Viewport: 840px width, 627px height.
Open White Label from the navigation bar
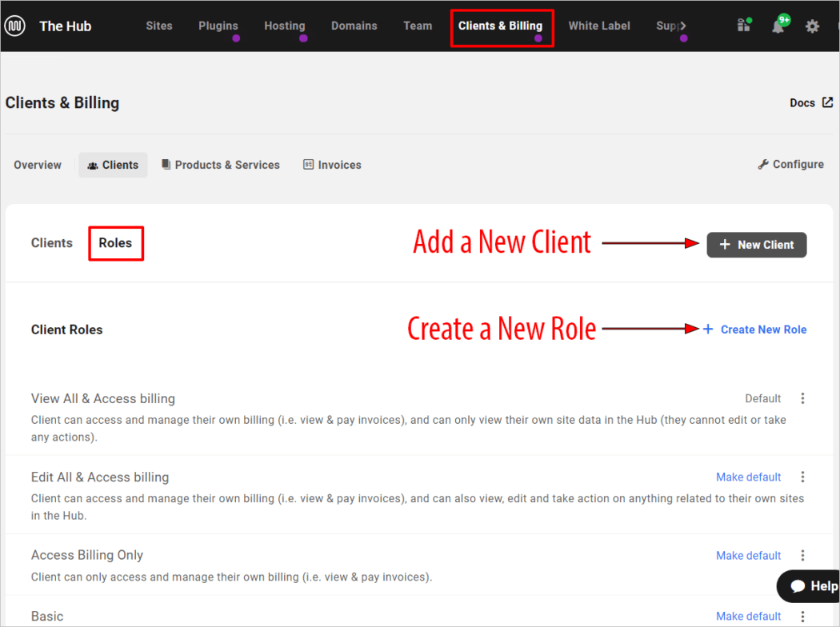599,25
